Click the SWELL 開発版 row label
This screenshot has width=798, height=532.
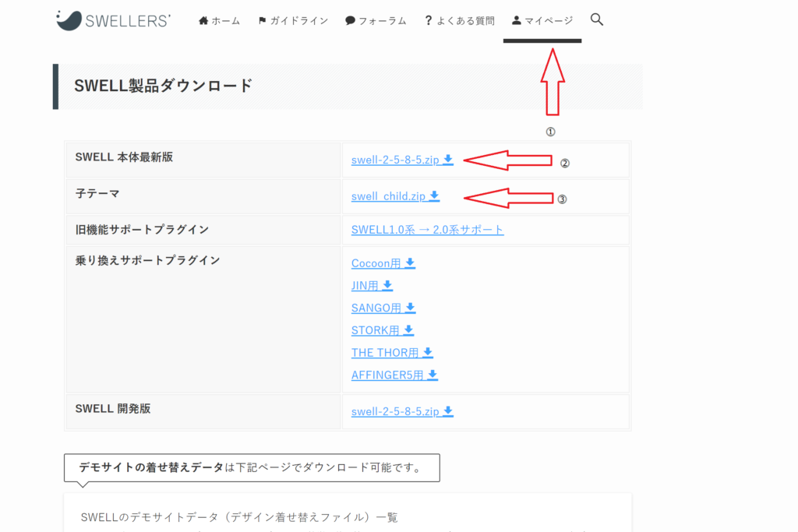[113, 408]
